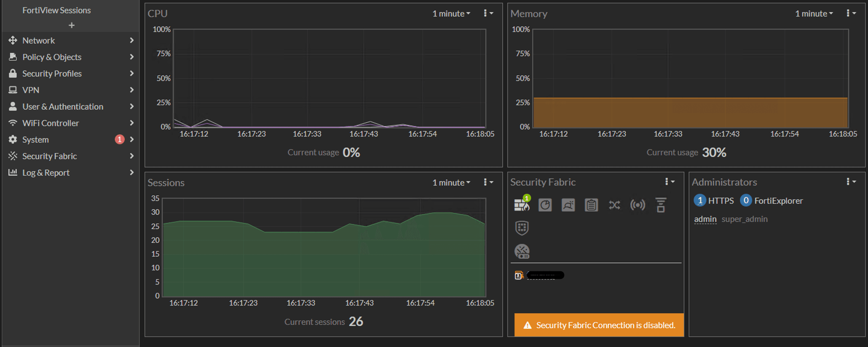Click the clipboard icon in Security Fabric

[591, 205]
